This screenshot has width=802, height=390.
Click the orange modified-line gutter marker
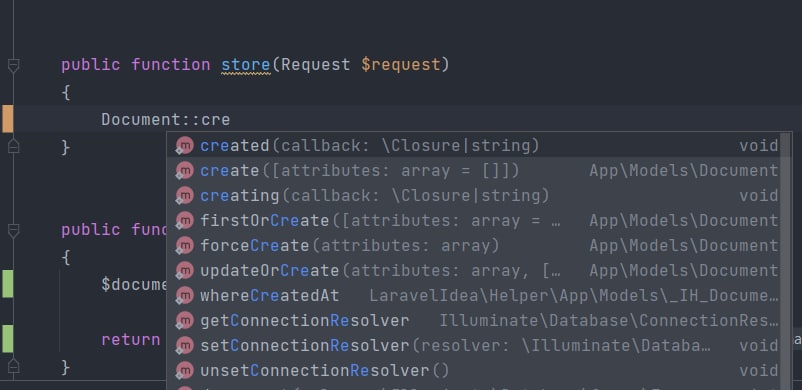[8, 119]
